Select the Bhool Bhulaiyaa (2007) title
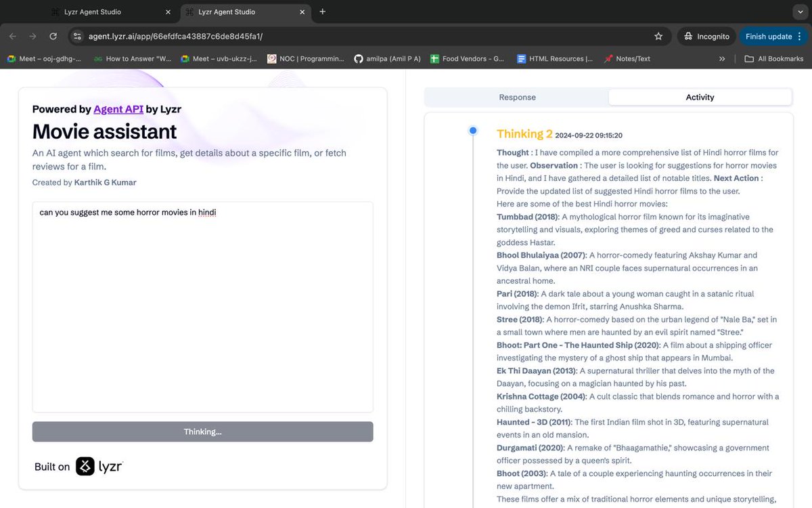The image size is (812, 508). point(541,255)
